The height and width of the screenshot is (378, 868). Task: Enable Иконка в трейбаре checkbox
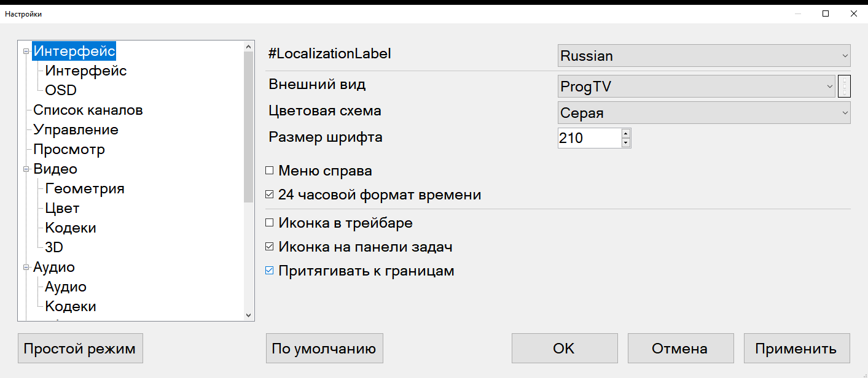pyautogui.click(x=269, y=223)
